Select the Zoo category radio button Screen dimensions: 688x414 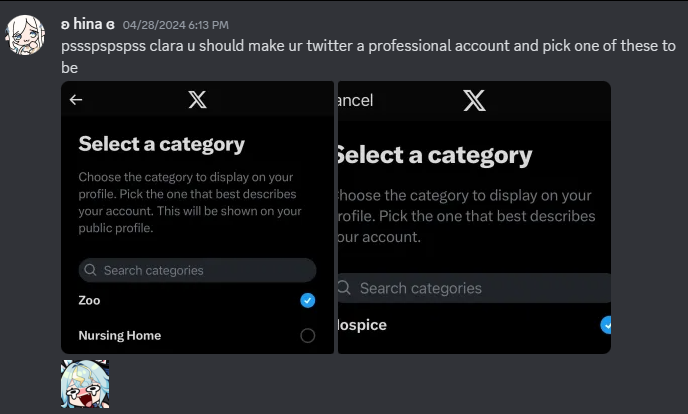308,300
